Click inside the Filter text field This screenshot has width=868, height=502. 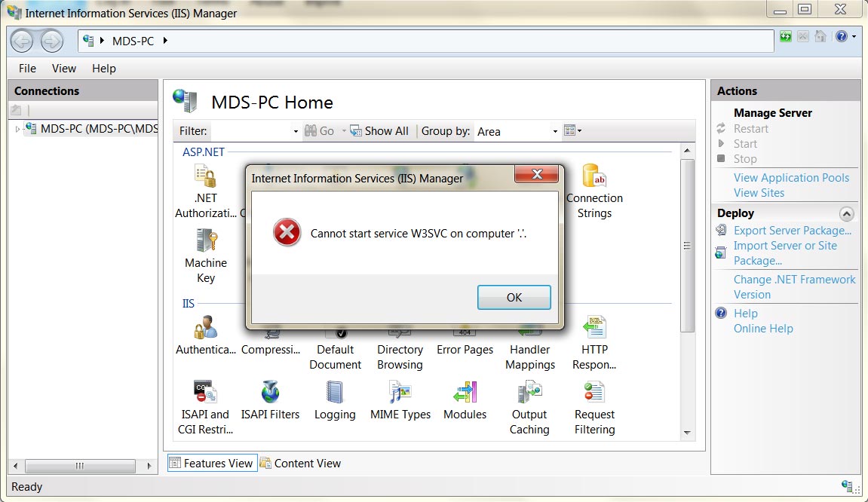coord(251,131)
